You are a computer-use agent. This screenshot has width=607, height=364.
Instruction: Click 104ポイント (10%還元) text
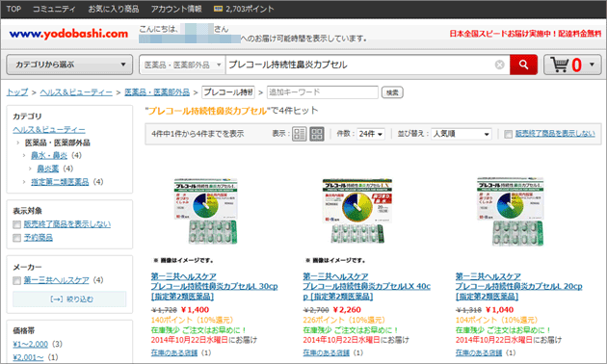coord(497,320)
